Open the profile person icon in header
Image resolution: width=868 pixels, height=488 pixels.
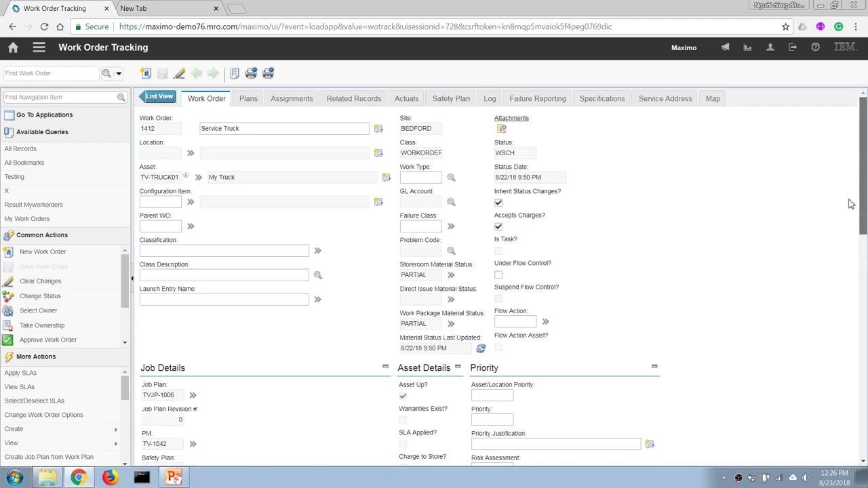pyautogui.click(x=770, y=47)
